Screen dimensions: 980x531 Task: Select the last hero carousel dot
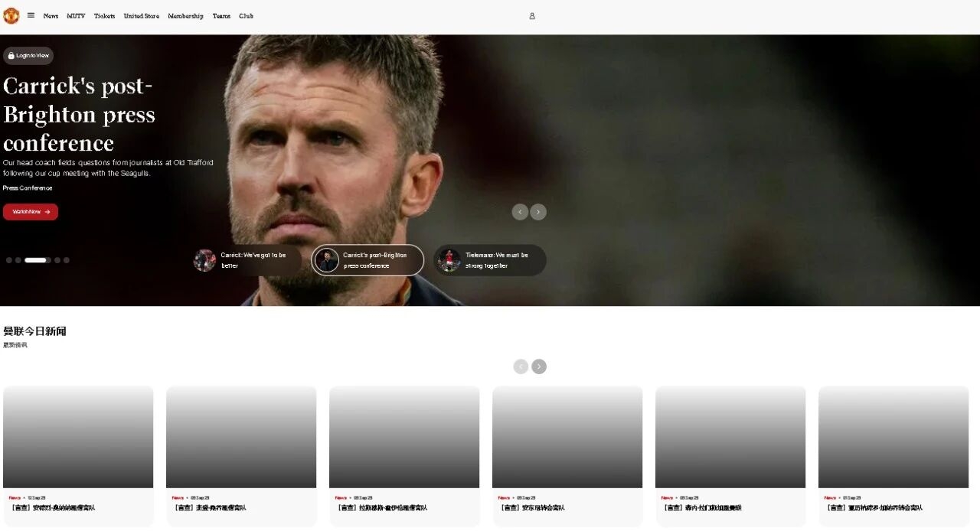pos(67,260)
